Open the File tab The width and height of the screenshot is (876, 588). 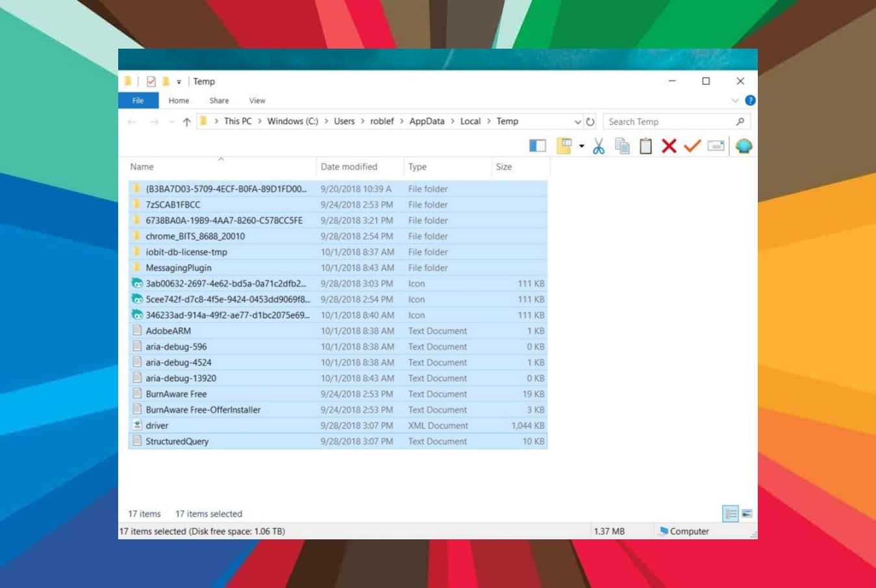138,101
